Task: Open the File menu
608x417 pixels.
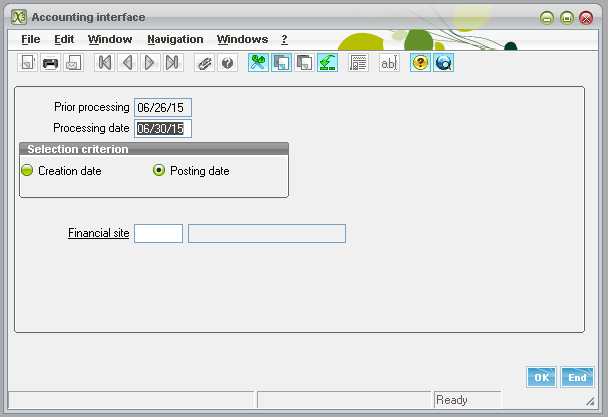Action: click(30, 39)
